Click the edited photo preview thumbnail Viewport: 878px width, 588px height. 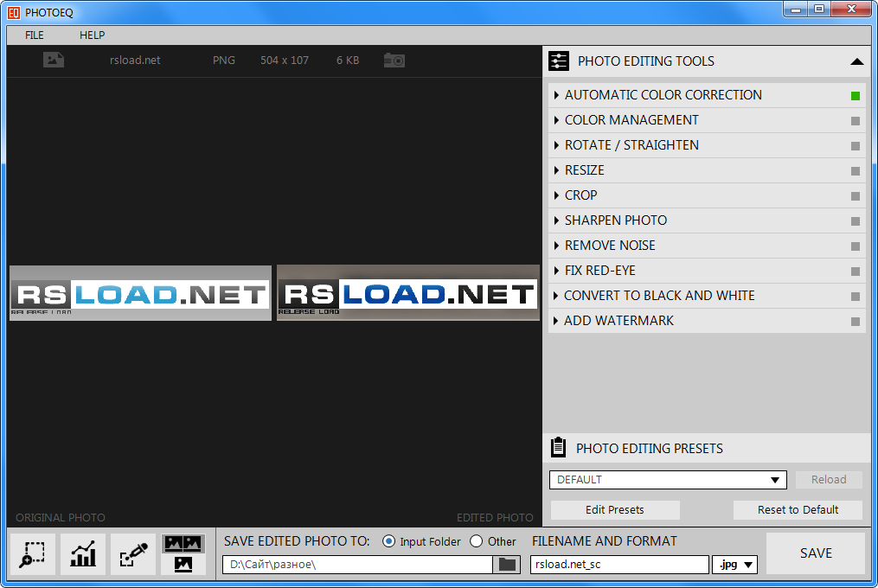pos(408,293)
